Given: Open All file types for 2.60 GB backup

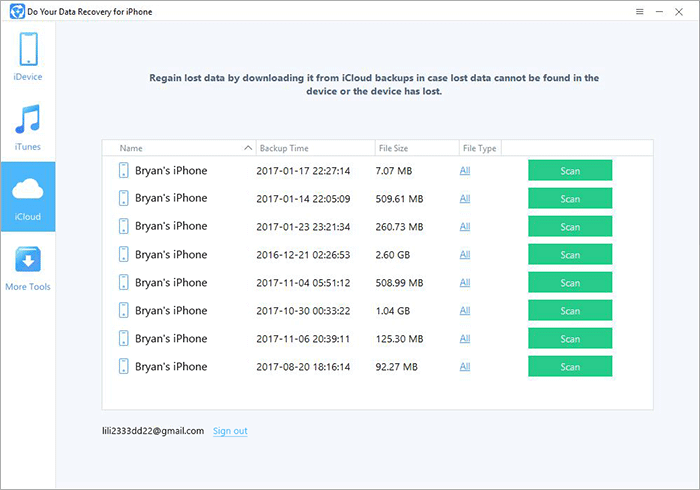Looking at the screenshot, I should 465,254.
